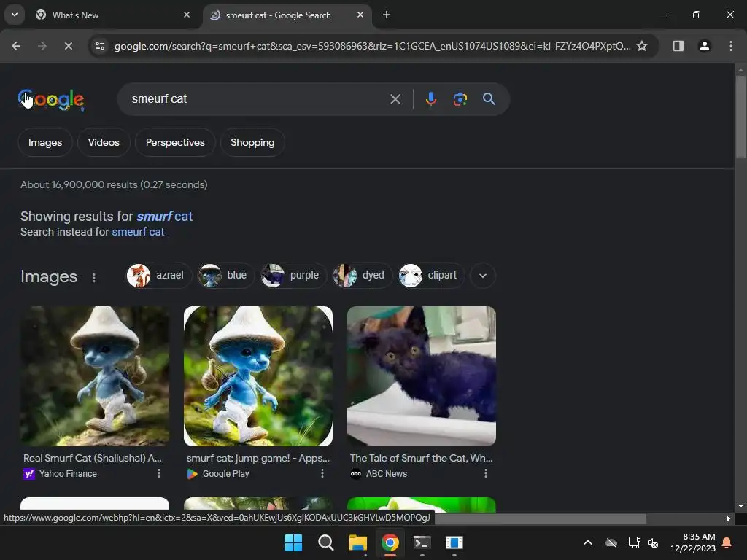The image size is (747, 560).
Task: Open Tale of Smurf the Cat image
Action: tap(422, 376)
